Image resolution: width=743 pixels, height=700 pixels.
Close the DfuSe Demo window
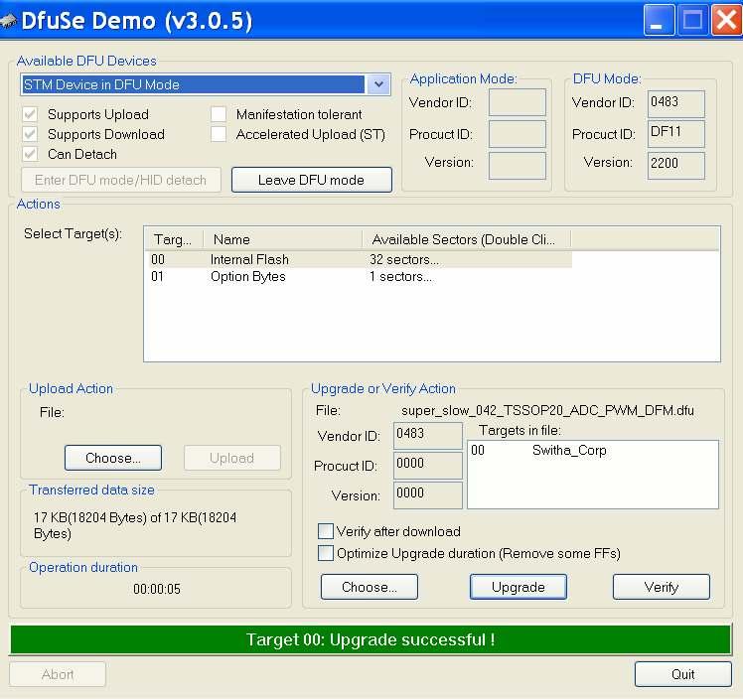click(726, 20)
